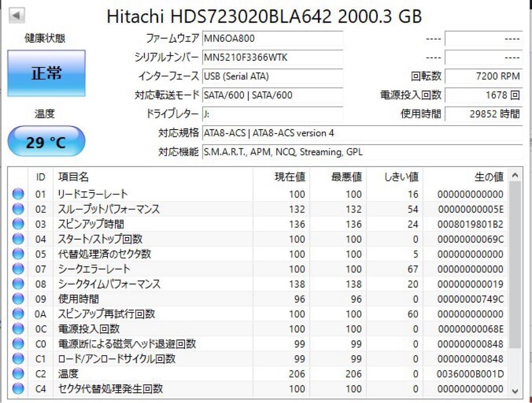This screenshot has width=532, height=403.
Task: Select status orb for ID 03 row
Action: [18, 224]
